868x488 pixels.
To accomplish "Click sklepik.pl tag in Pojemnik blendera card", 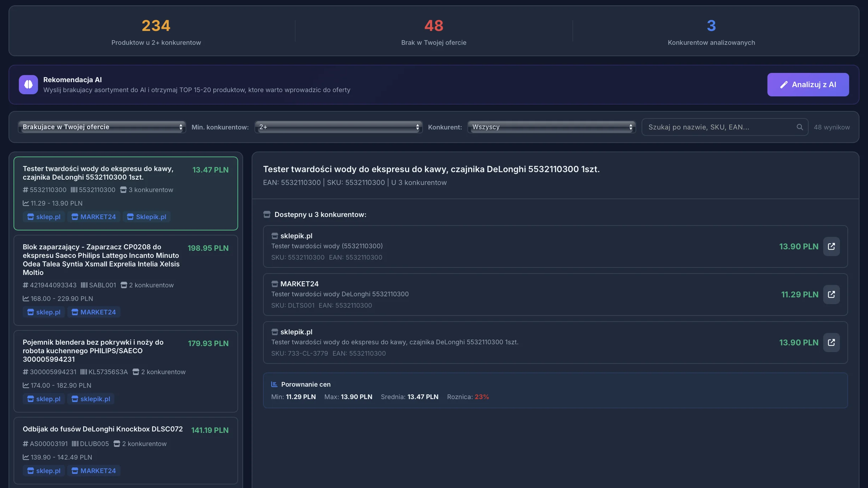I will pos(91,399).
